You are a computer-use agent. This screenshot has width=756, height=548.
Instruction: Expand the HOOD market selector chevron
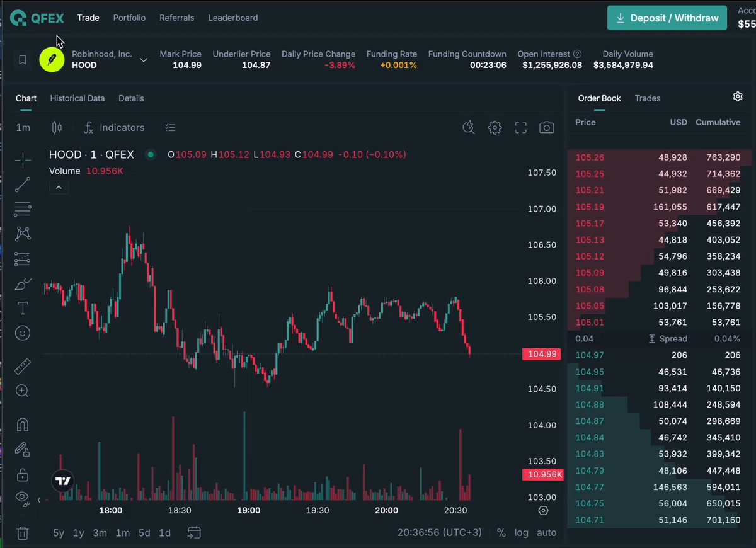point(144,60)
